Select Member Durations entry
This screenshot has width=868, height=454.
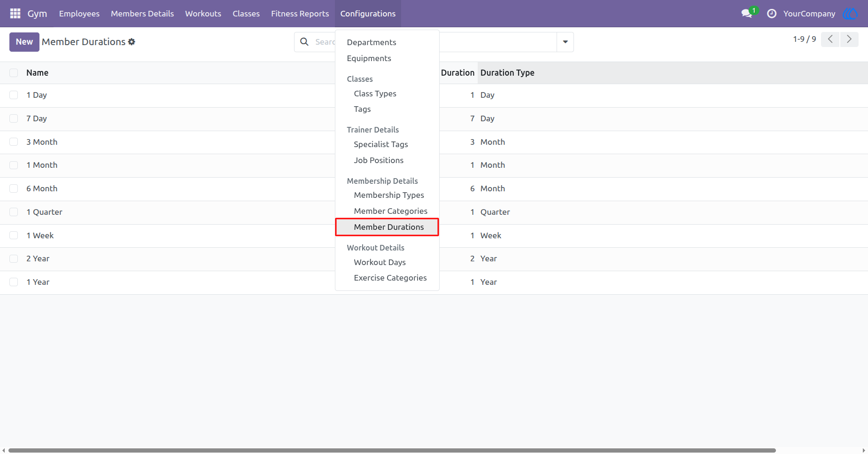[387, 227]
